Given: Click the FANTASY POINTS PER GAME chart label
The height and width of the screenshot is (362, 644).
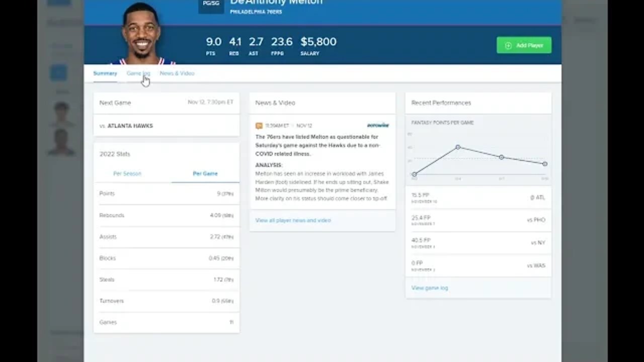Looking at the screenshot, I should tap(443, 123).
